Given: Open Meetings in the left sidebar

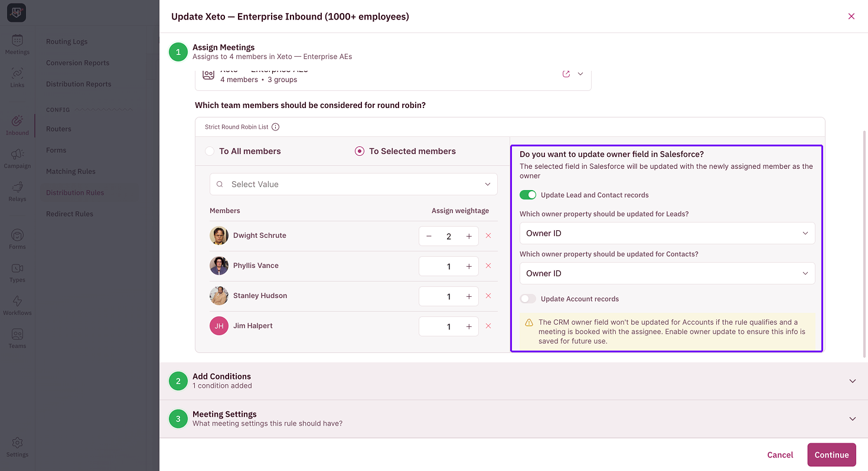Looking at the screenshot, I should (17, 44).
